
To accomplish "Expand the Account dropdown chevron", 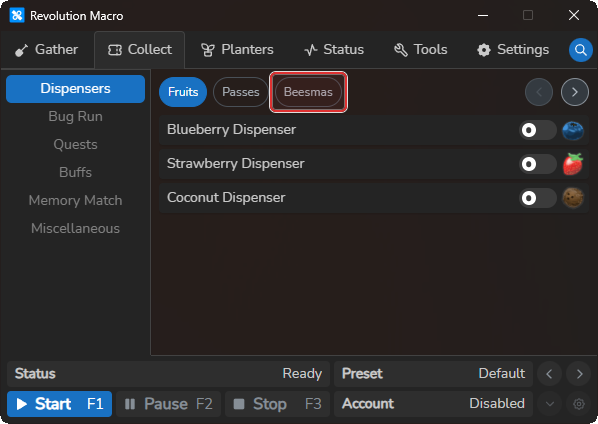I will coord(550,404).
